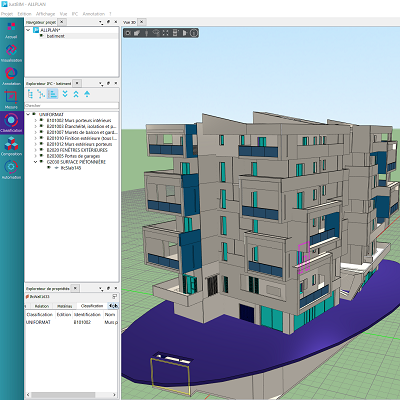This screenshot has height=400, width=400.
Task: Open the Visualisation sidebar module
Action: (x=11, y=53)
